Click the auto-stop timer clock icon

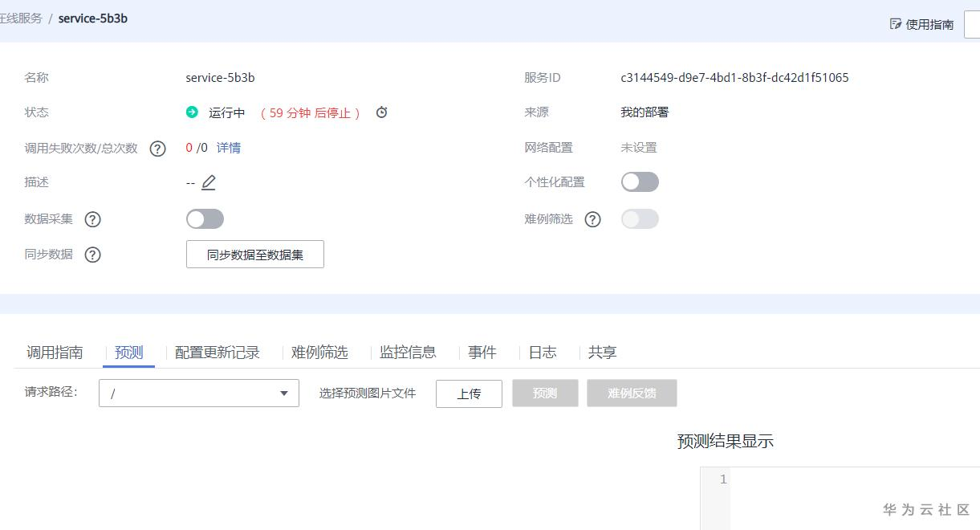(381, 112)
